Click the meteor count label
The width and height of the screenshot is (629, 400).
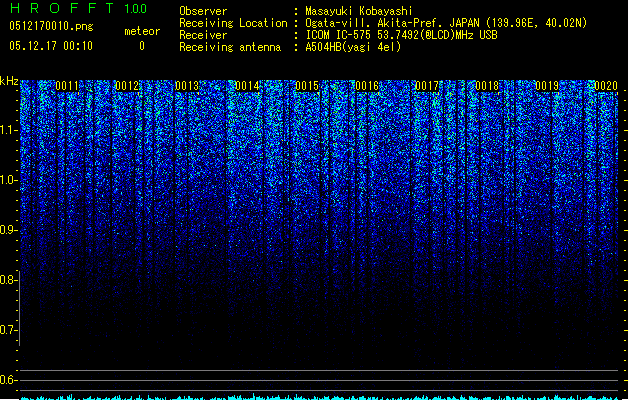point(142,31)
